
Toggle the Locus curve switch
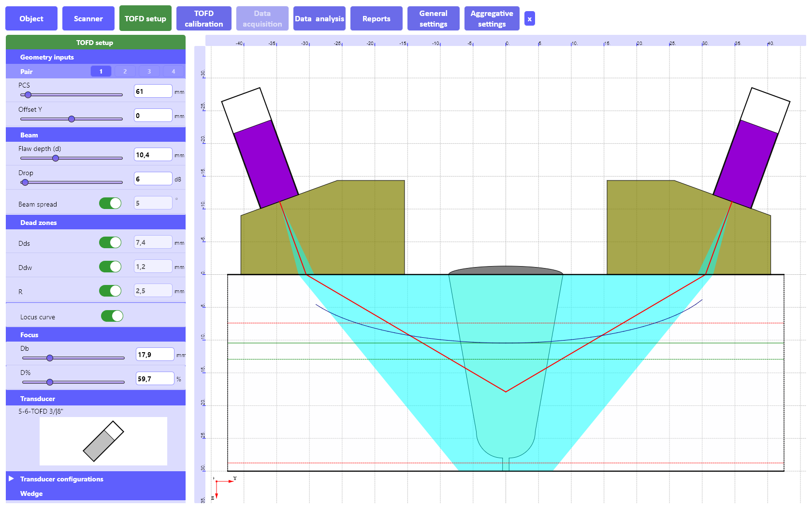coord(112,316)
